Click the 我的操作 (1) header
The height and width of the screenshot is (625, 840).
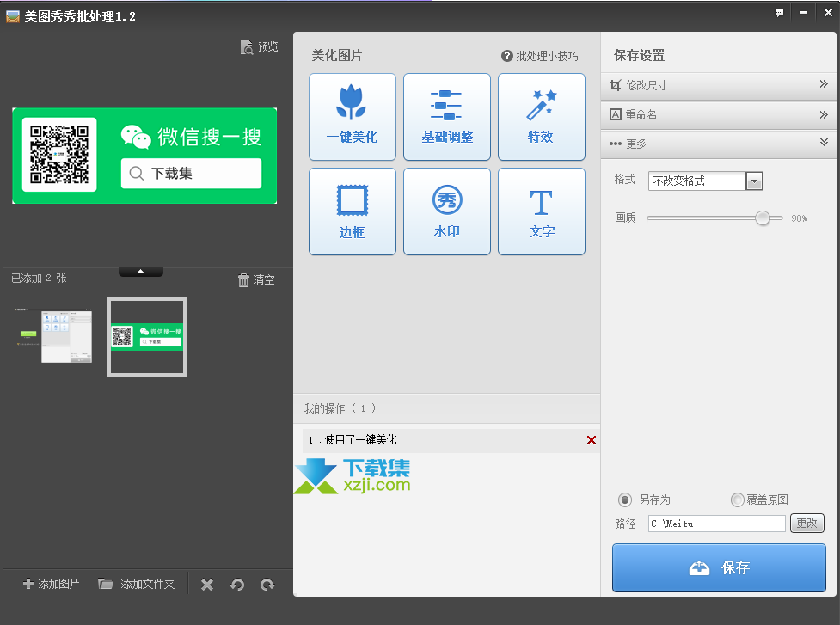tap(340, 408)
